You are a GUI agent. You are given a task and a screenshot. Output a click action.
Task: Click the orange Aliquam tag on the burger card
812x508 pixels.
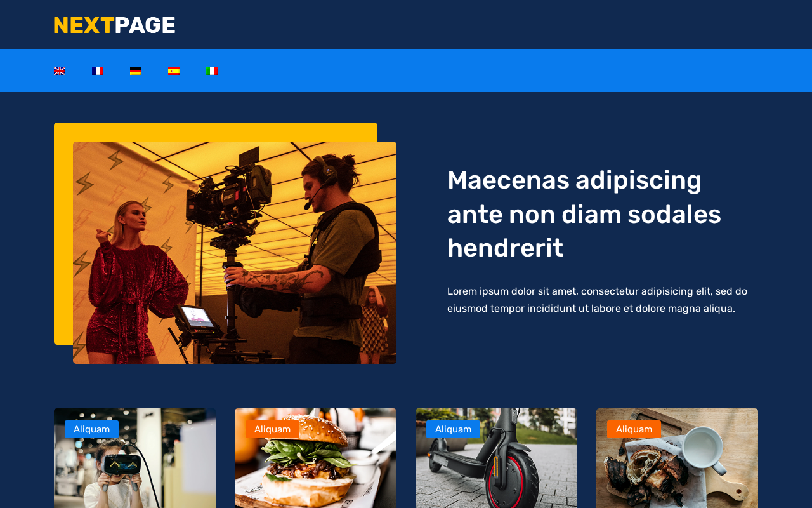point(272,429)
